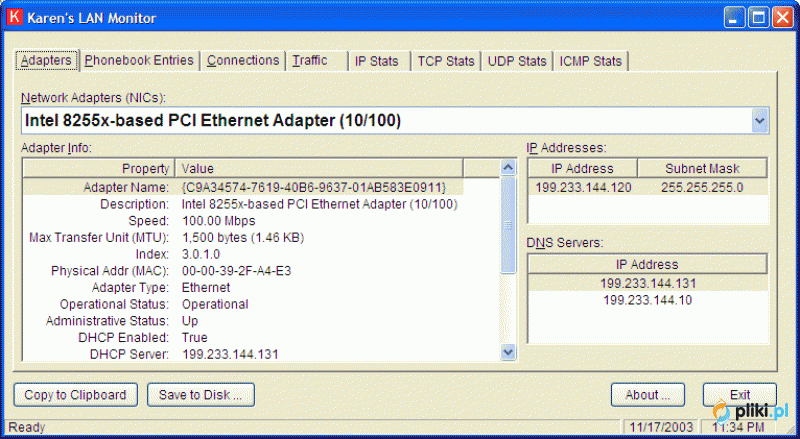This screenshot has width=800, height=439.
Task: Click the Adapter Info scrollbar thumb
Action: pyautogui.click(x=508, y=225)
